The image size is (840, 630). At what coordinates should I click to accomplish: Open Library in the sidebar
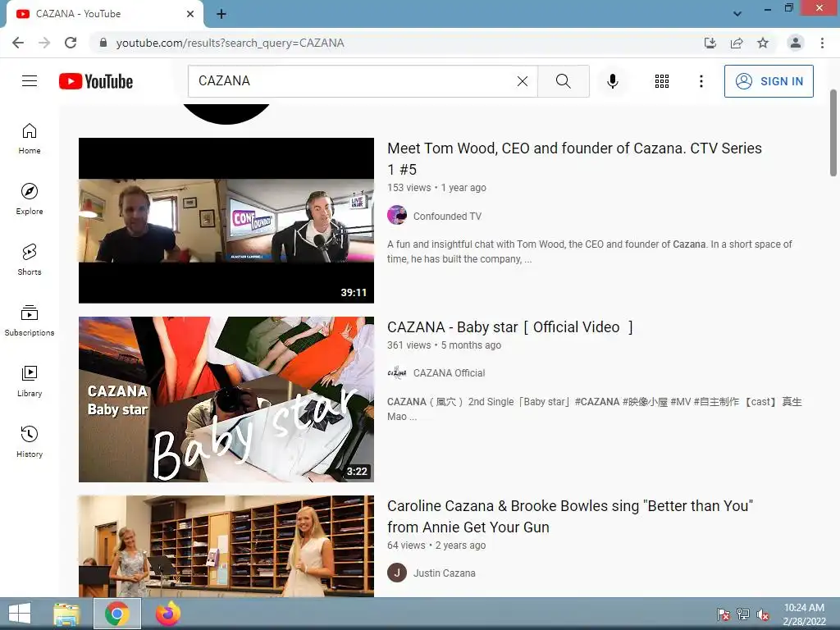[30, 381]
